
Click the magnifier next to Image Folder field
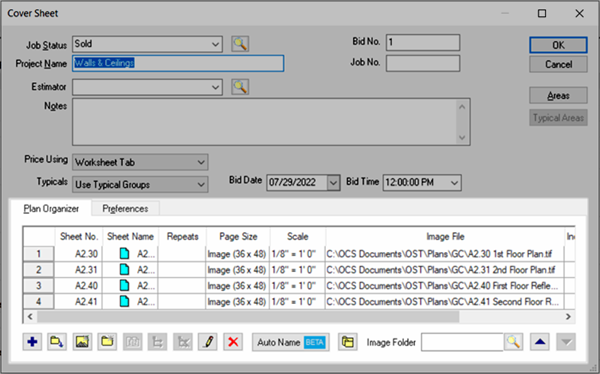[514, 342]
